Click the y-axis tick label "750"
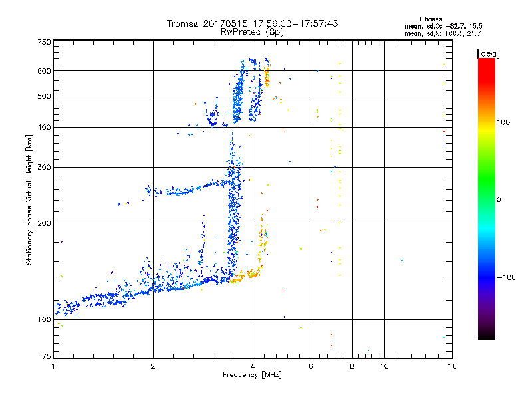Image resolution: width=532 pixels, height=399 pixels. pyautogui.click(x=44, y=42)
